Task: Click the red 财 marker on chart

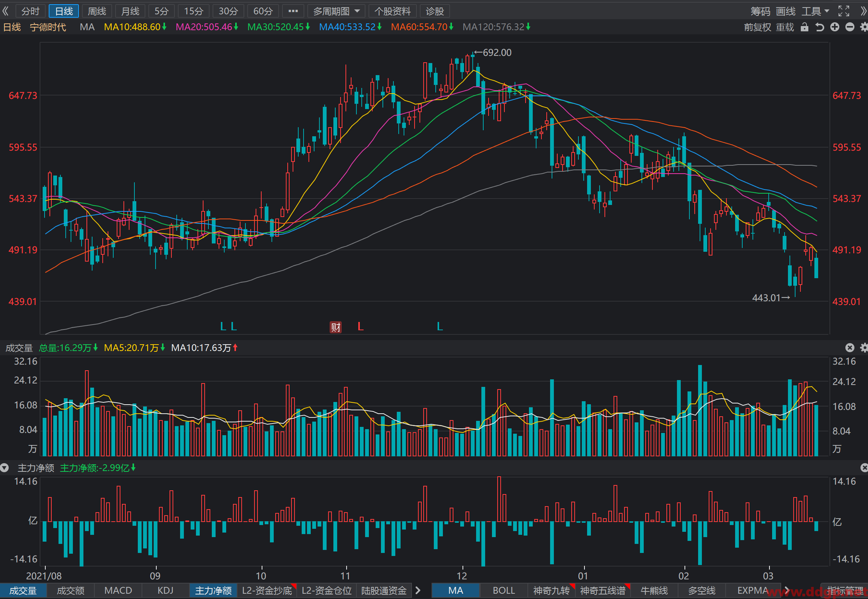Action: (336, 327)
